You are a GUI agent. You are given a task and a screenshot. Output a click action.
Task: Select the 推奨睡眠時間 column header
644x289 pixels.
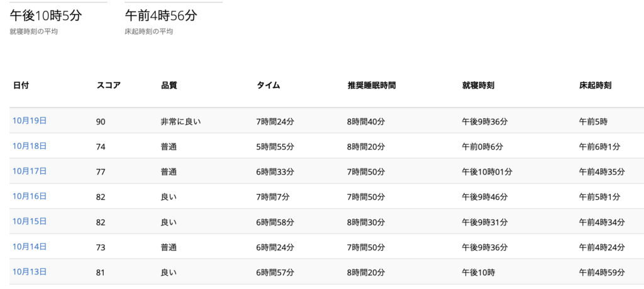click(372, 85)
